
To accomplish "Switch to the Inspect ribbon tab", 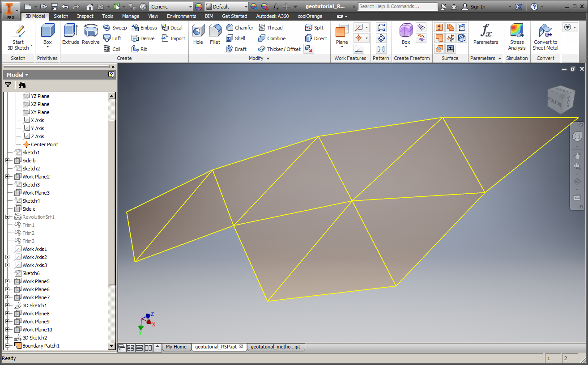I will pyautogui.click(x=85, y=16).
